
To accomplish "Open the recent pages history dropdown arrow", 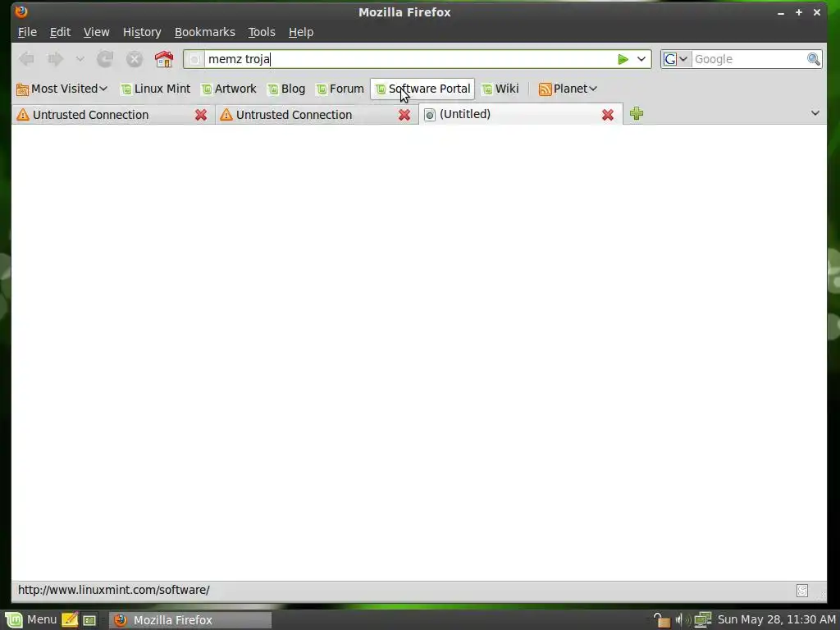I will coord(80,59).
